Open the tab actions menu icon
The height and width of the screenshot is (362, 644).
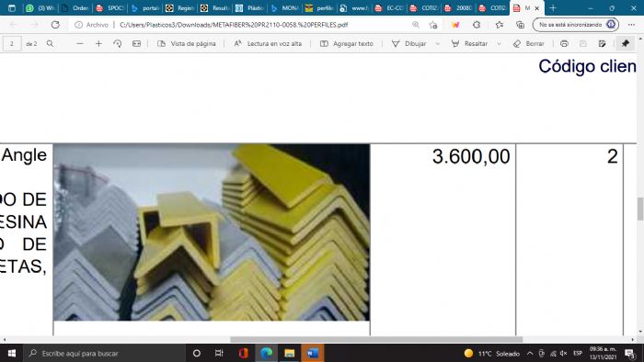tap(11, 7)
